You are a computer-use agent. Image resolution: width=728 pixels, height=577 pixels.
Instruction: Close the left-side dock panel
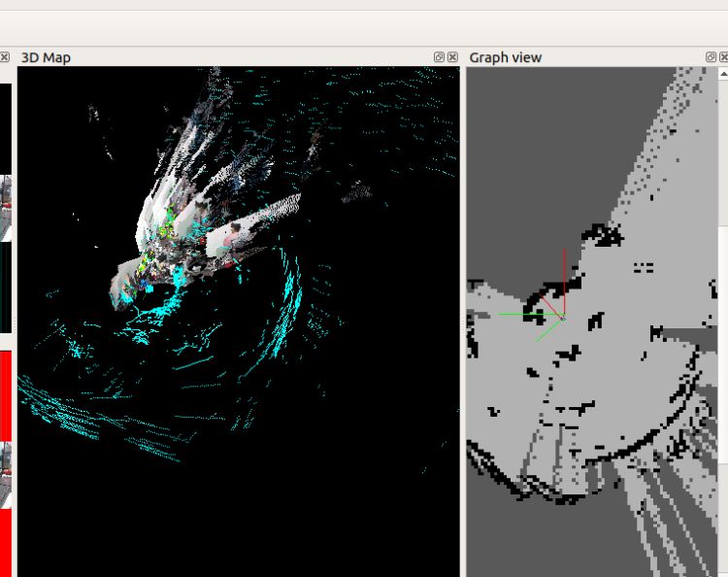[x=5, y=57]
